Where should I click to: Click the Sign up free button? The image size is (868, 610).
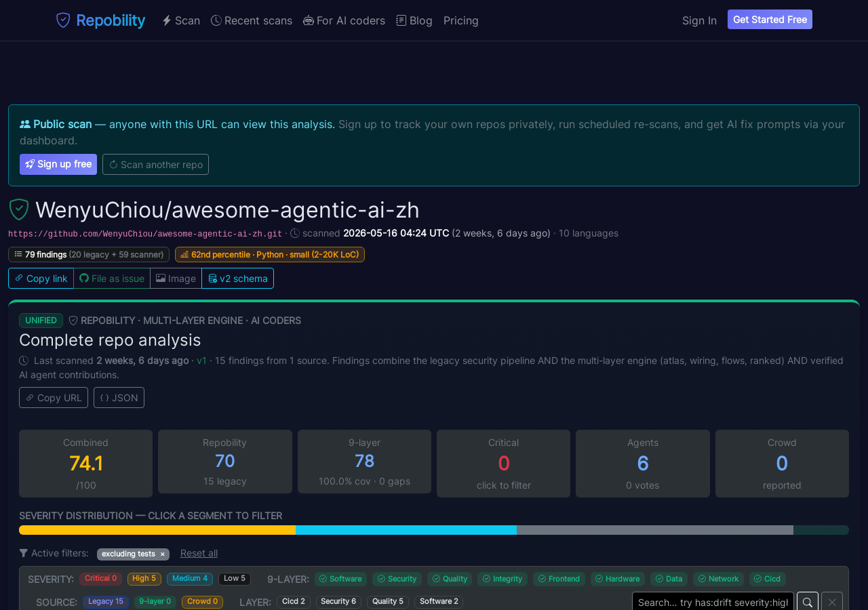(x=58, y=164)
